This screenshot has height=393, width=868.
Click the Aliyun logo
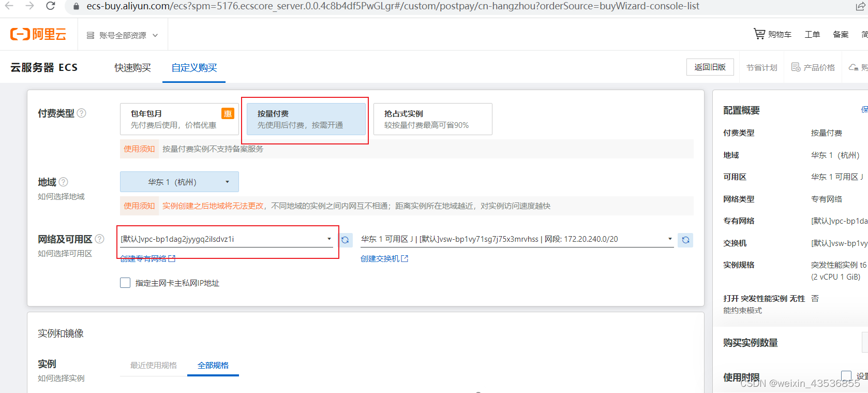coord(38,35)
